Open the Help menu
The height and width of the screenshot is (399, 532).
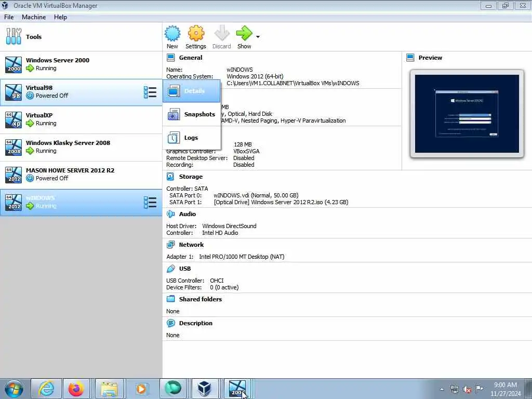60,17
